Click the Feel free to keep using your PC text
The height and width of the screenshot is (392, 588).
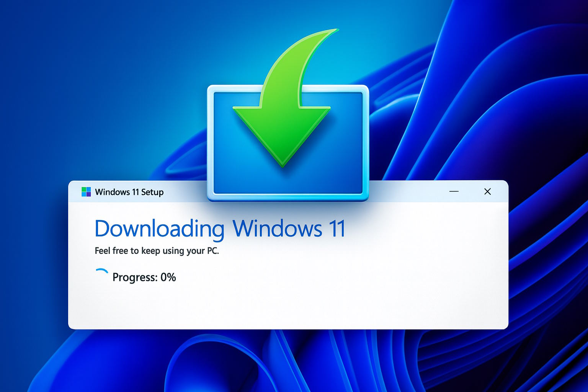158,252
